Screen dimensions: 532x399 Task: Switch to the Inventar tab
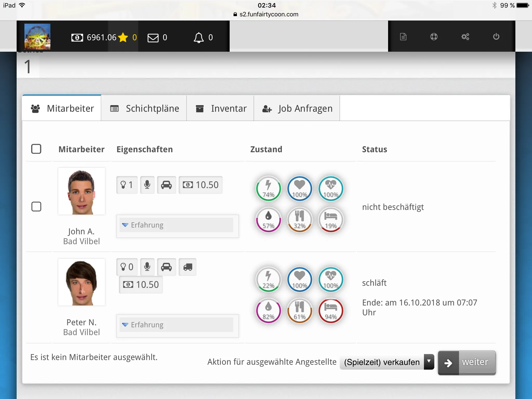click(x=221, y=109)
